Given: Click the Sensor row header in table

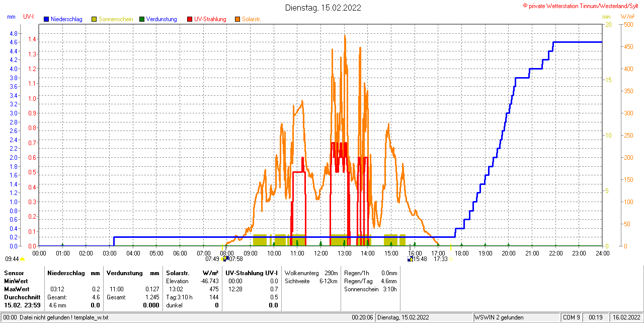Looking at the screenshot, I should click(x=14, y=273).
